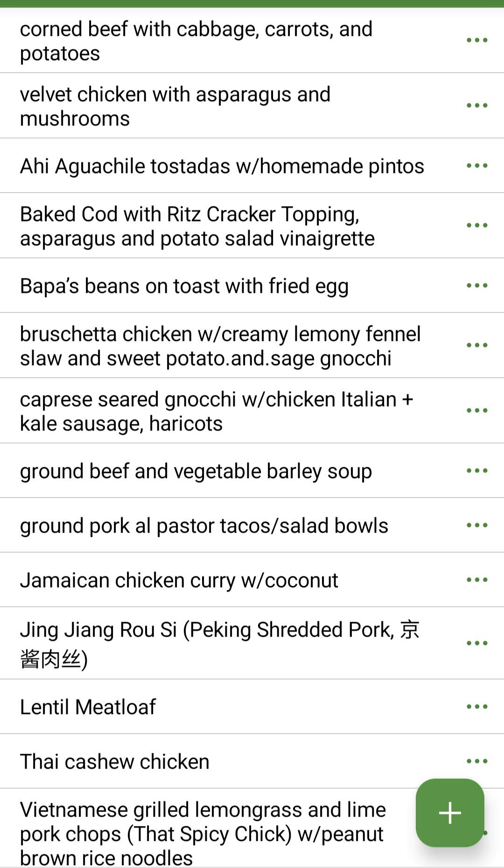This screenshot has height=868, width=504.
Task: Show options for Bapa's beans on toast
Action: pyautogui.click(x=477, y=285)
